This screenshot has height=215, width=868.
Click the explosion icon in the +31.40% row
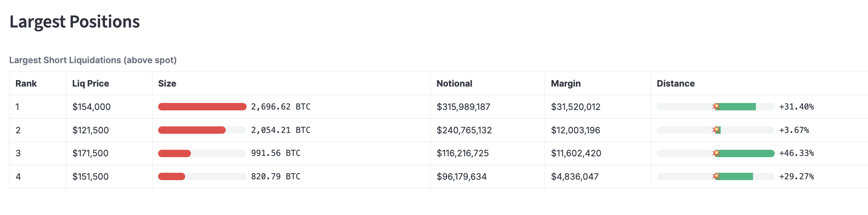[x=716, y=107]
